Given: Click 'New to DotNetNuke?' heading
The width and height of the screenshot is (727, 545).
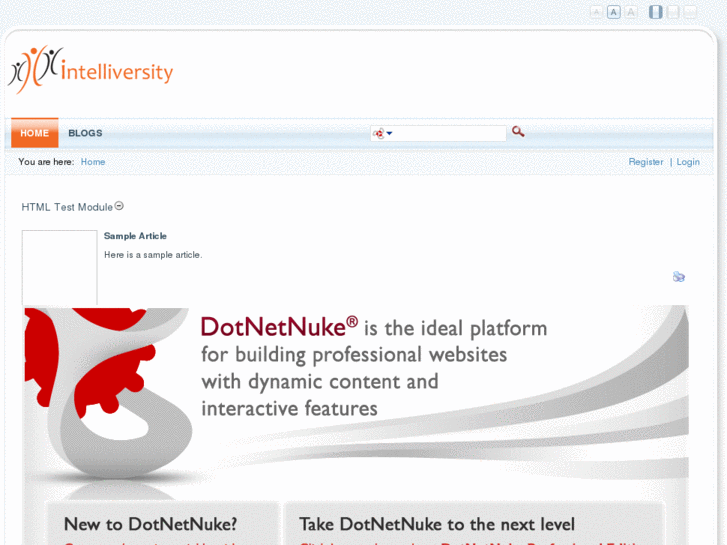Looking at the screenshot, I should pyautogui.click(x=150, y=525).
